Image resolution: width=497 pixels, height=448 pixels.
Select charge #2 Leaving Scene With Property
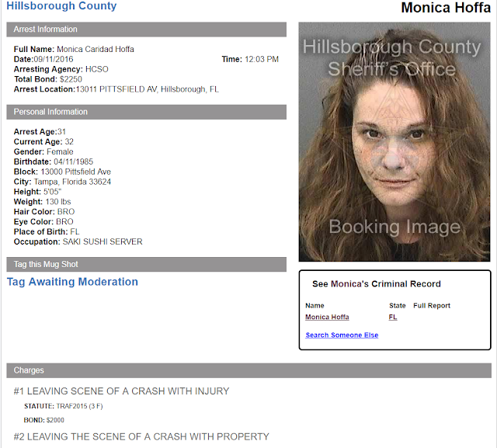tap(141, 436)
